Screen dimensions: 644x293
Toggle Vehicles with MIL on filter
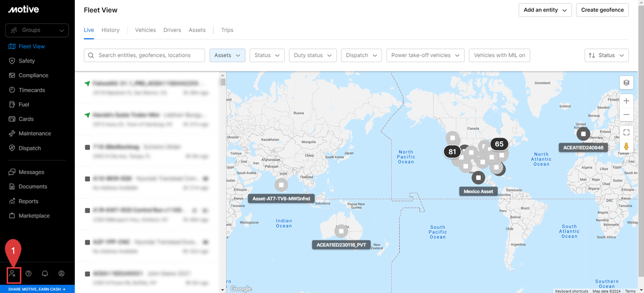pyautogui.click(x=499, y=55)
